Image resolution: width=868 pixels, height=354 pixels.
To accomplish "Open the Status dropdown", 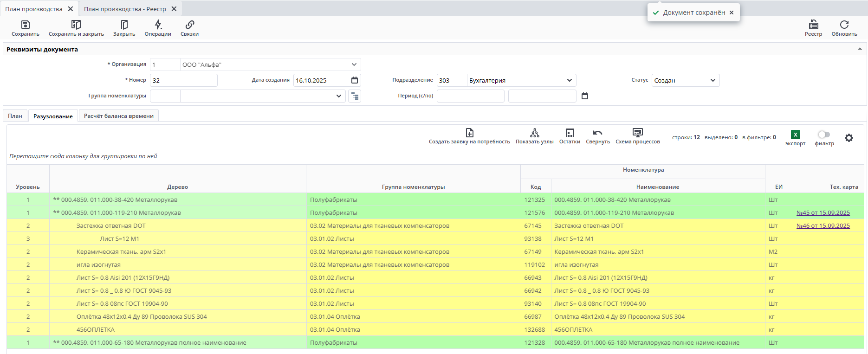I will click(713, 80).
